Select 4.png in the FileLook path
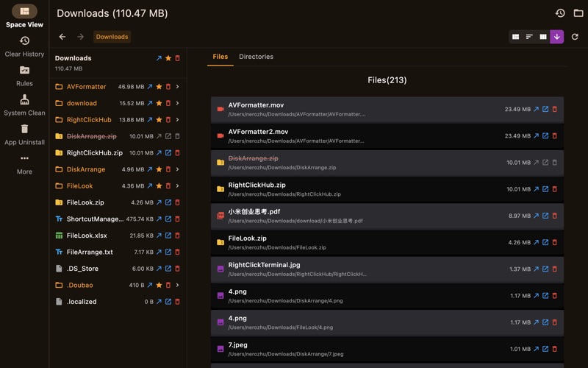Image resolution: width=588 pixels, height=368 pixels. (x=387, y=322)
